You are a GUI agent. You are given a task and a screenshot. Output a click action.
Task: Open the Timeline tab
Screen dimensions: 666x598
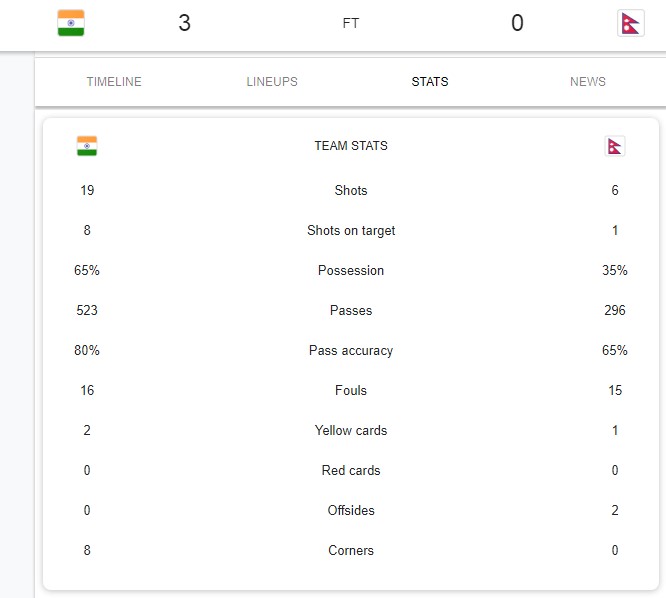(x=114, y=82)
